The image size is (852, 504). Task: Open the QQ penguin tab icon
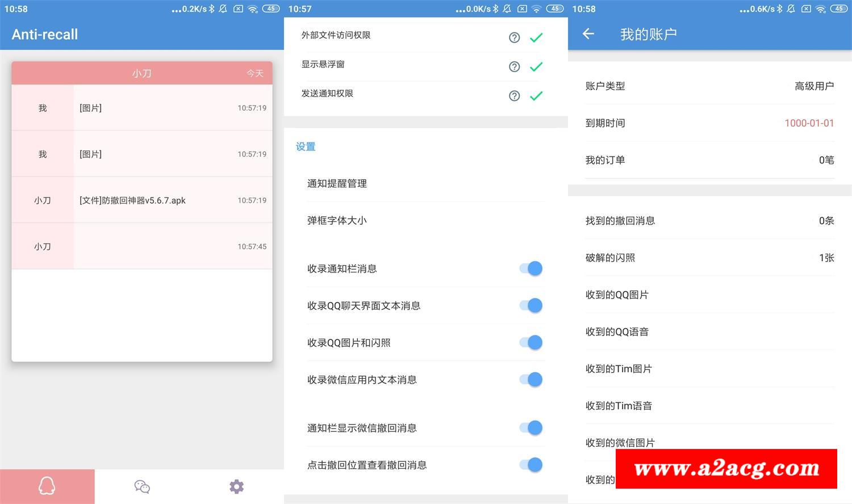[x=47, y=486]
